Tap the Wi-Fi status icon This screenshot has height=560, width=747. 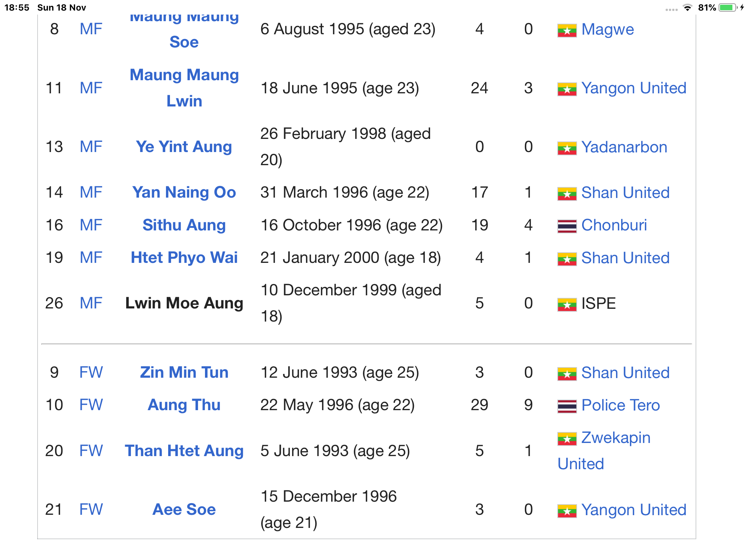(687, 8)
